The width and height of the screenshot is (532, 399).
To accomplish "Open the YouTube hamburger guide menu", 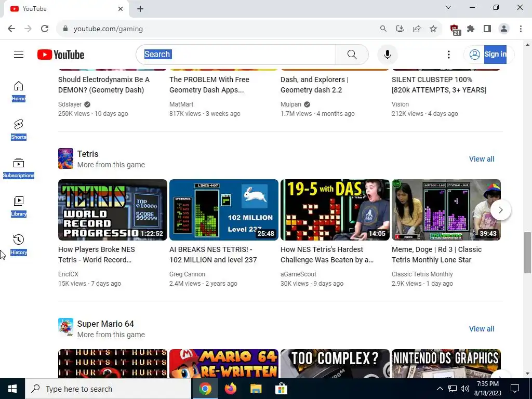I will click(19, 54).
